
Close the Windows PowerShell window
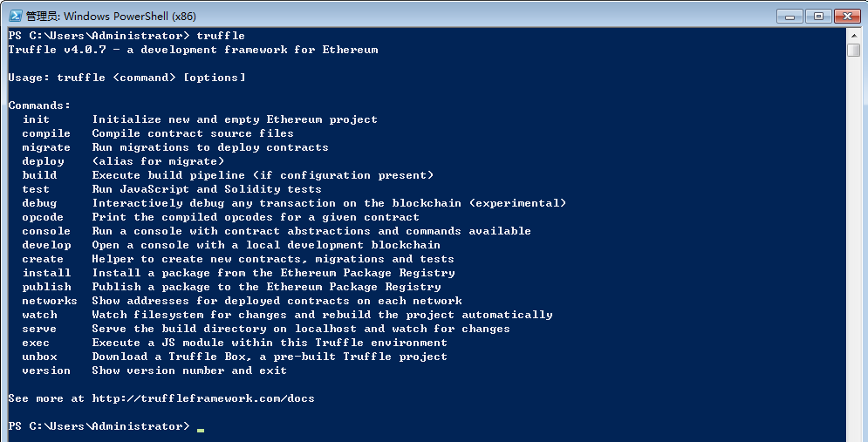pyautogui.click(x=846, y=15)
